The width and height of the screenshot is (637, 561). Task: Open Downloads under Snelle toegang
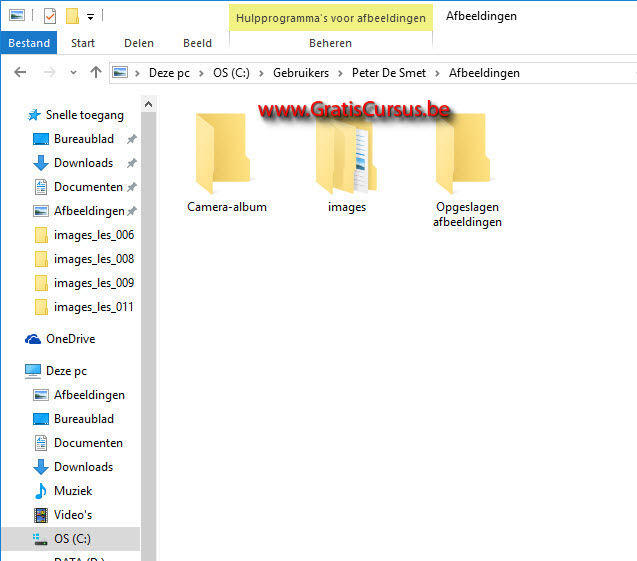click(x=83, y=163)
